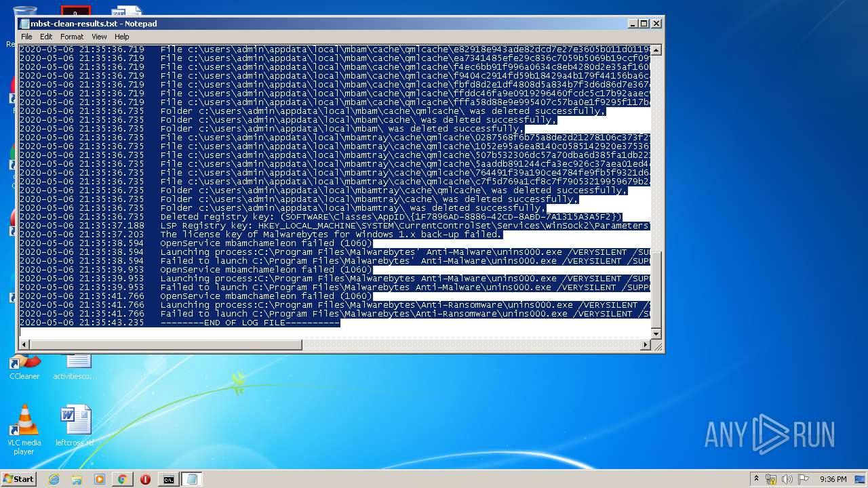Open the Format menu in Notepad
This screenshot has width=868, height=488.
(72, 37)
